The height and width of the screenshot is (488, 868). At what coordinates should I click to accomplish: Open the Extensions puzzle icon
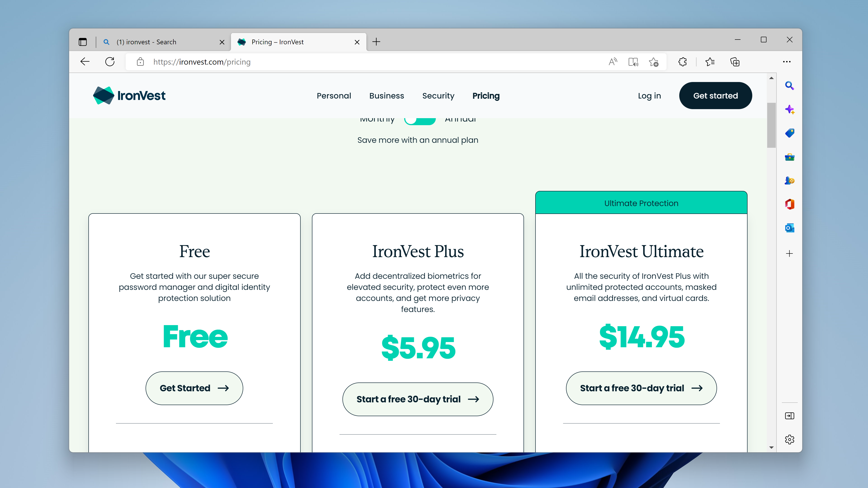tap(683, 62)
